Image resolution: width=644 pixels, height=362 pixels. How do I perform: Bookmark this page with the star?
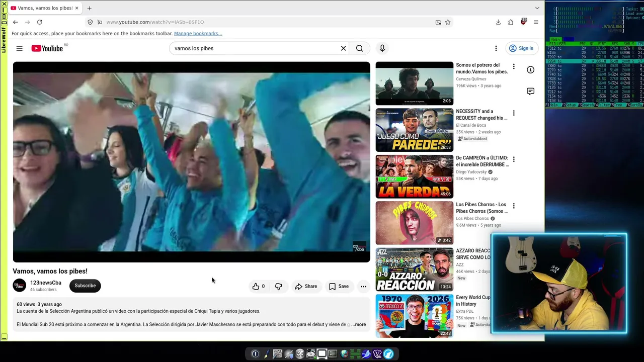click(x=448, y=22)
